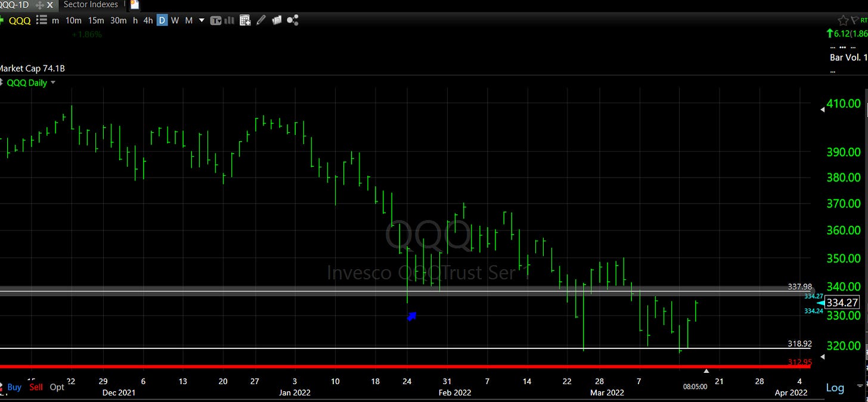This screenshot has width=868, height=402.
Task: Select the 15m timeframe
Action: coord(96,20)
